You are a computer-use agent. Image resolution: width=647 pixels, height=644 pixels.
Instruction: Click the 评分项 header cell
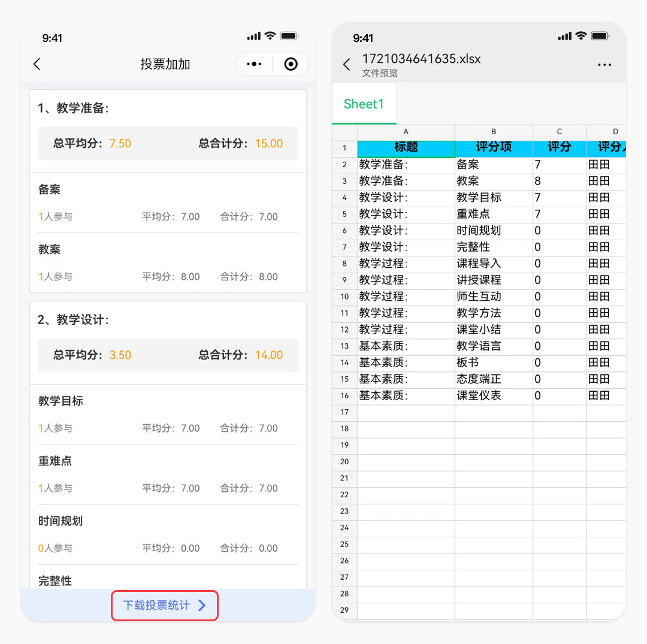click(493, 147)
